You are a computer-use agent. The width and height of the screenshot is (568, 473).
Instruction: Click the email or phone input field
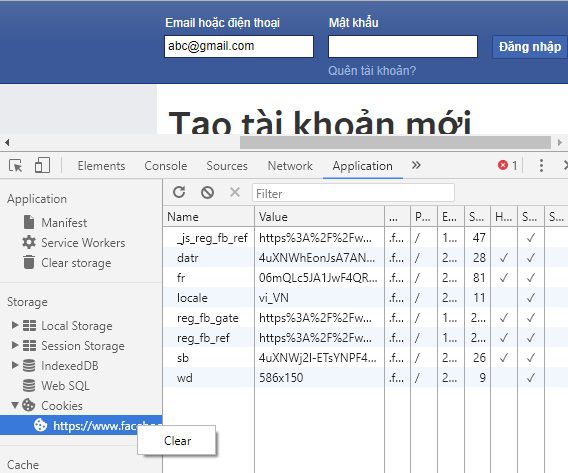(239, 46)
